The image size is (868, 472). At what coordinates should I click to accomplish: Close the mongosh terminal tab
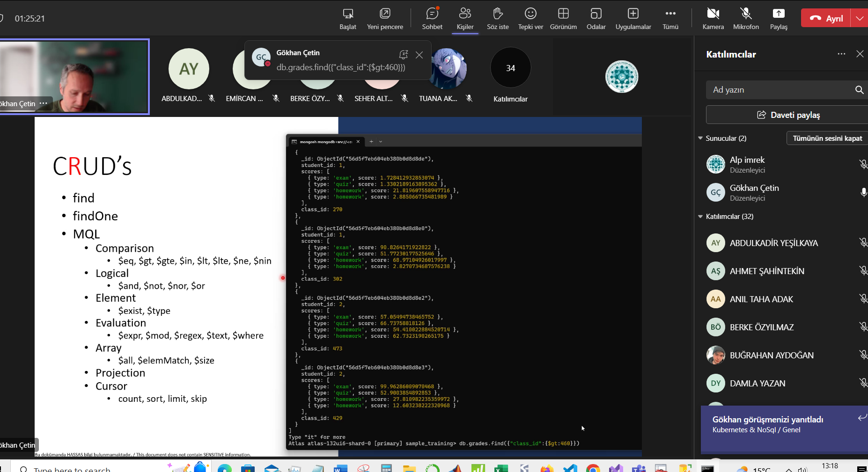[358, 142]
